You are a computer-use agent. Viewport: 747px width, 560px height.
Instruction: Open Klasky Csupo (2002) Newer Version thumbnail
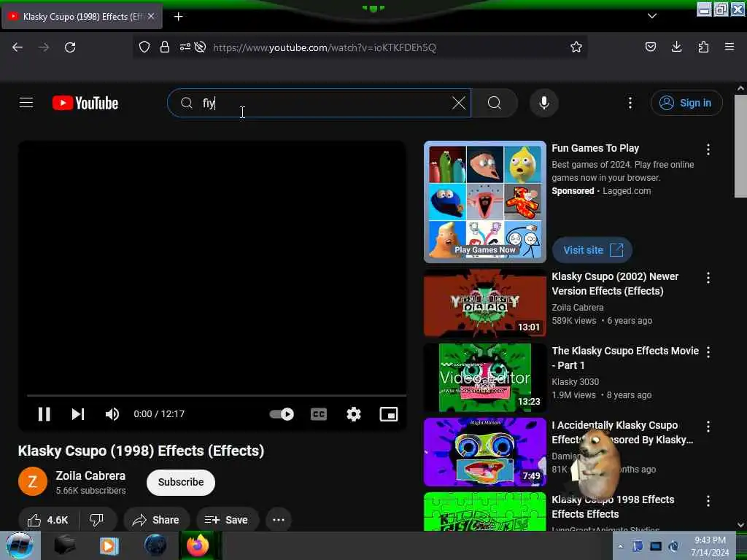coord(485,303)
